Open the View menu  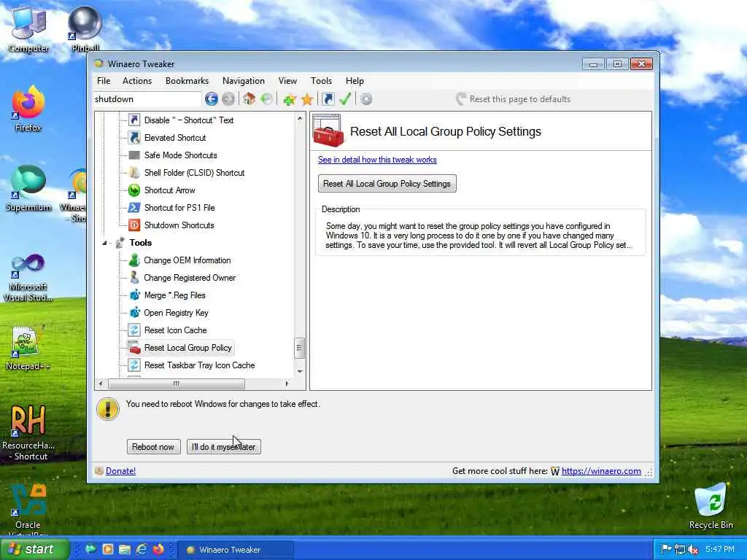click(287, 81)
